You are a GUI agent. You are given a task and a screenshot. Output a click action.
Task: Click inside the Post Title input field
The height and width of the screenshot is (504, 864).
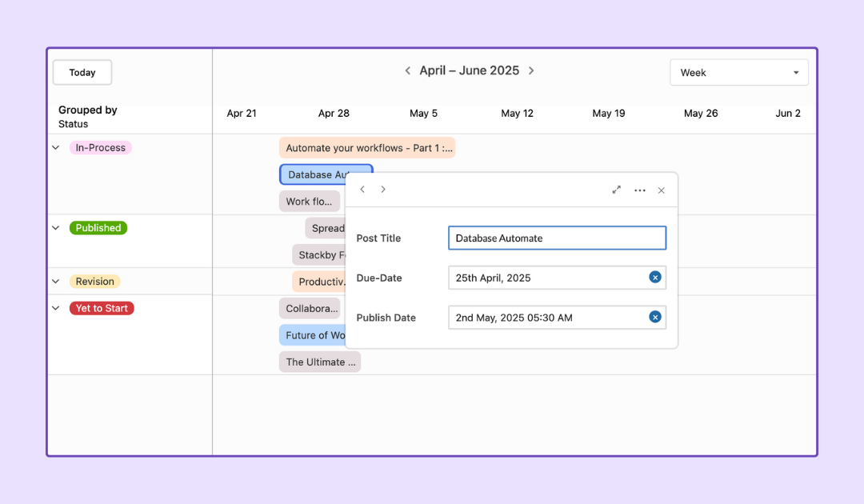[557, 238]
